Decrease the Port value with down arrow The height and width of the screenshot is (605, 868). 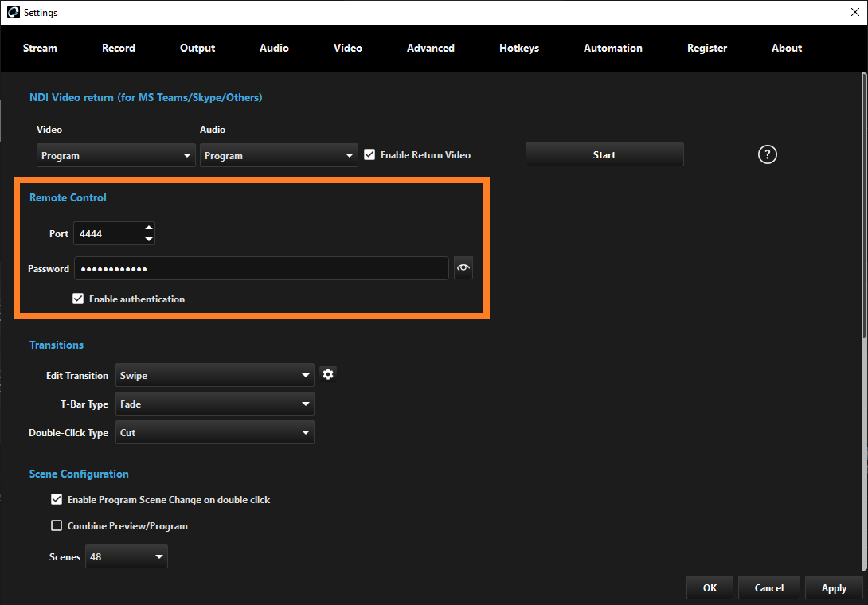click(148, 239)
